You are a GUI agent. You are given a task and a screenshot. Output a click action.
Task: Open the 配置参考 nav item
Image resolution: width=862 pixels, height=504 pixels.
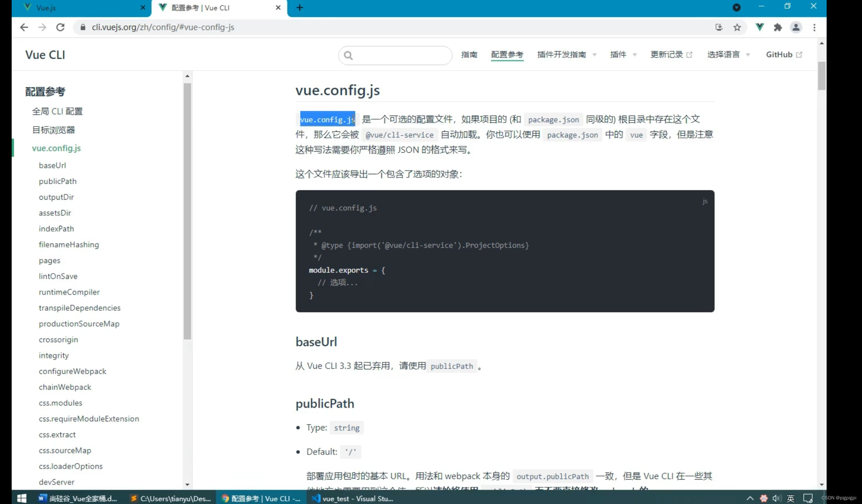point(507,55)
